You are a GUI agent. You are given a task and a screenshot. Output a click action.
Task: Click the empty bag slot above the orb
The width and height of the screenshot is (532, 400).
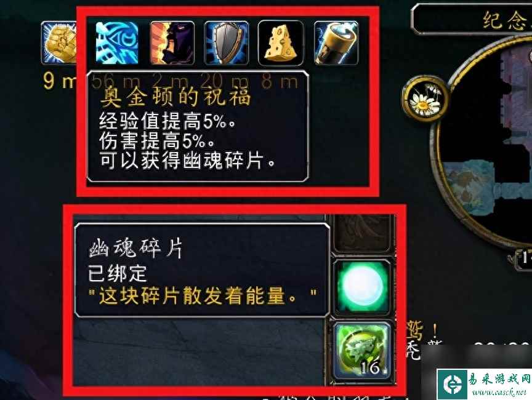(x=363, y=233)
